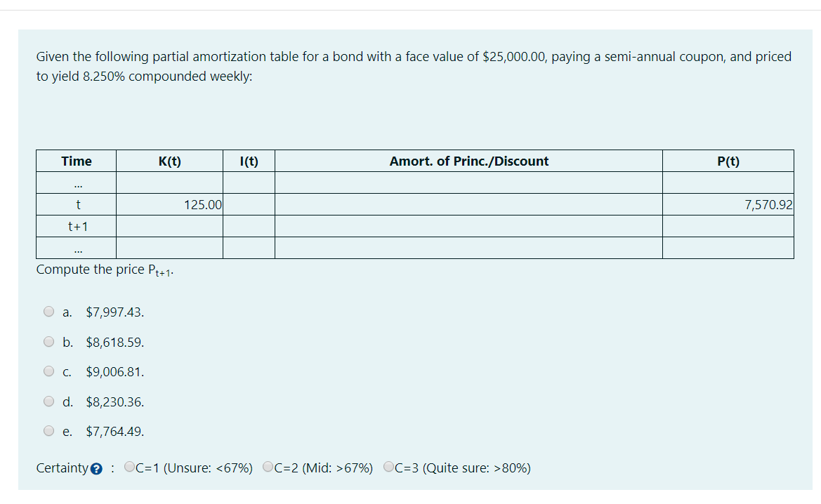
Task: Click the row labeled t+1
Action: tap(76, 225)
